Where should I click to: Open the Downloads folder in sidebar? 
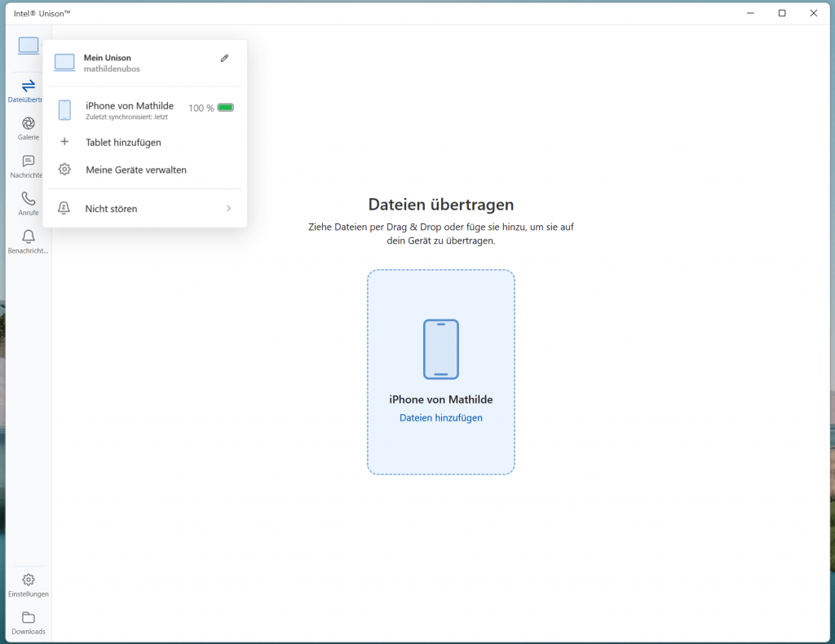pos(29,623)
